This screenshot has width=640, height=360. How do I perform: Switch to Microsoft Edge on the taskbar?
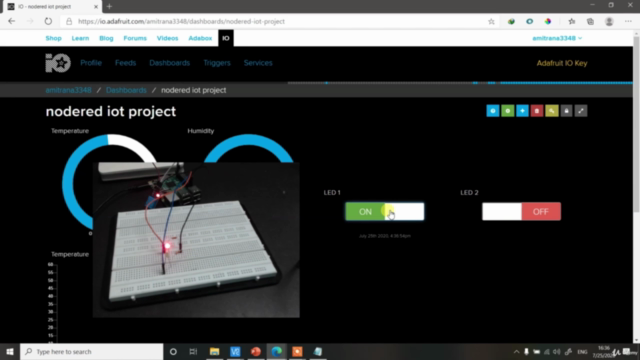point(277,351)
